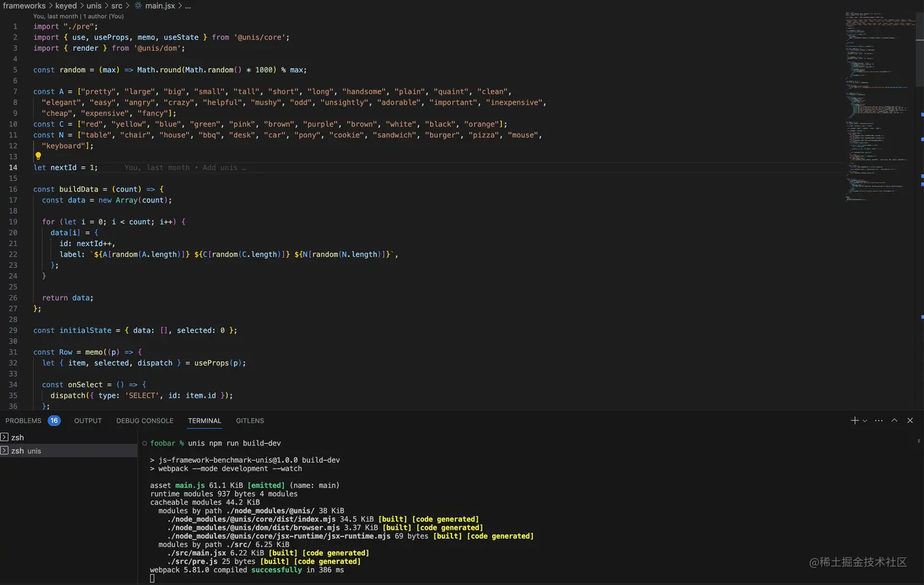Open the panel's more actions ellipsis menu
The width and height of the screenshot is (924, 585).
click(x=879, y=421)
